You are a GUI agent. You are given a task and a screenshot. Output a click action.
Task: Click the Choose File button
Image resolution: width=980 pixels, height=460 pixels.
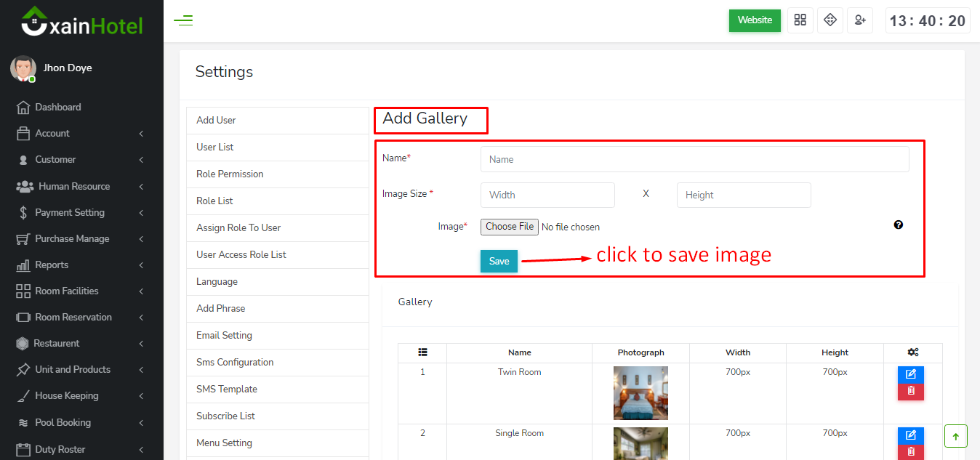(x=510, y=227)
